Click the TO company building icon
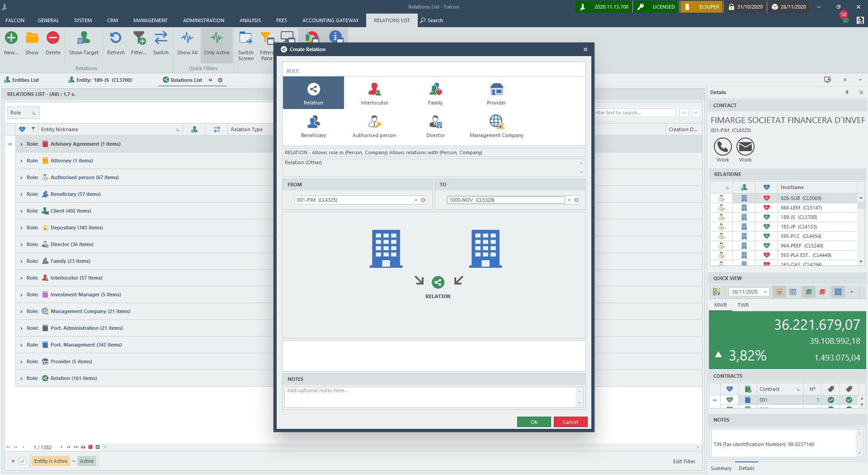Screen dimensions: 868x475 point(486,249)
